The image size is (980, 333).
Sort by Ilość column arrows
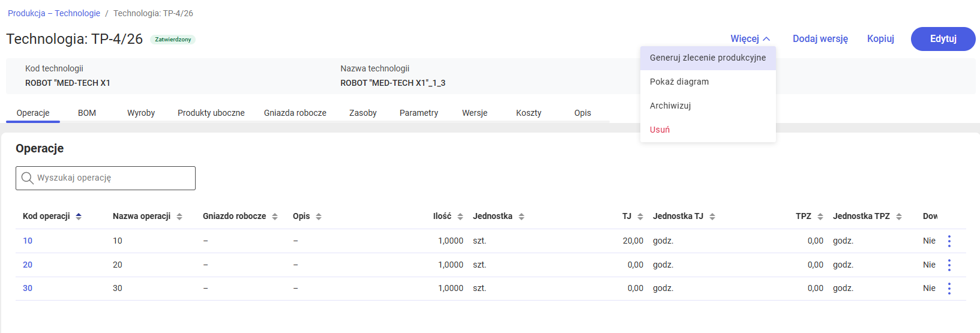click(x=460, y=217)
